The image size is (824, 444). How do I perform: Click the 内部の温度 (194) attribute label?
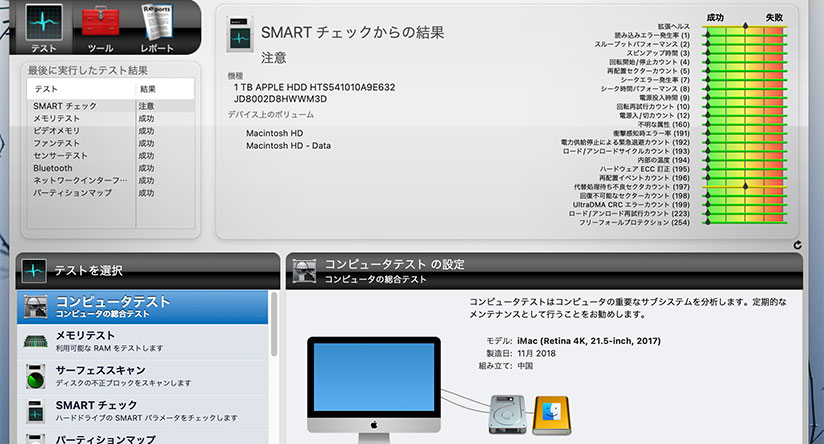pos(663,160)
